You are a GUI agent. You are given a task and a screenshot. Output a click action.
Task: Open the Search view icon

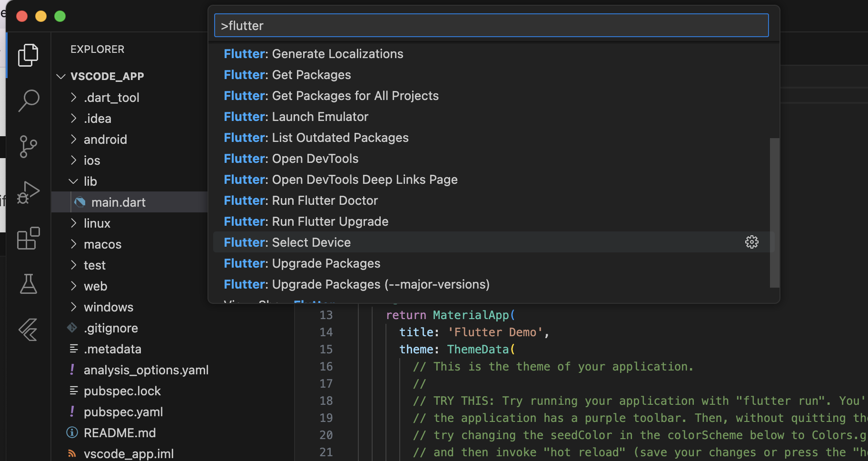28,100
